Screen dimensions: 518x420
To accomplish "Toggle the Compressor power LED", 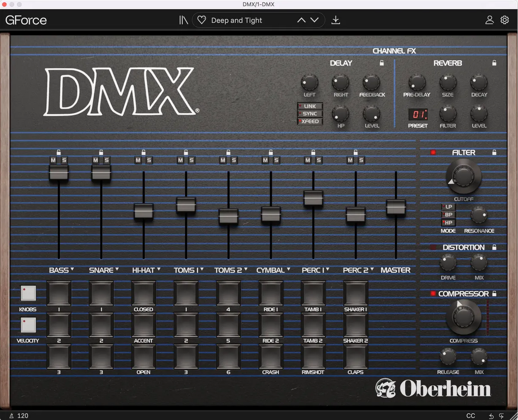I will (433, 294).
